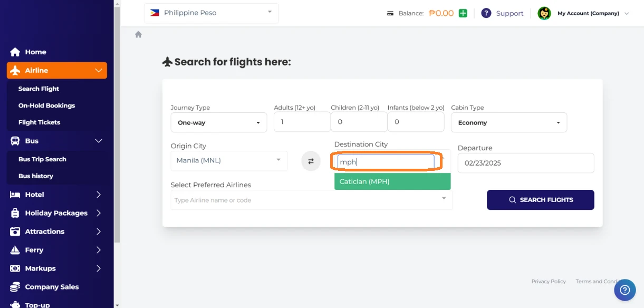Click the green add balance plus icon
644x308 pixels.
(463, 13)
